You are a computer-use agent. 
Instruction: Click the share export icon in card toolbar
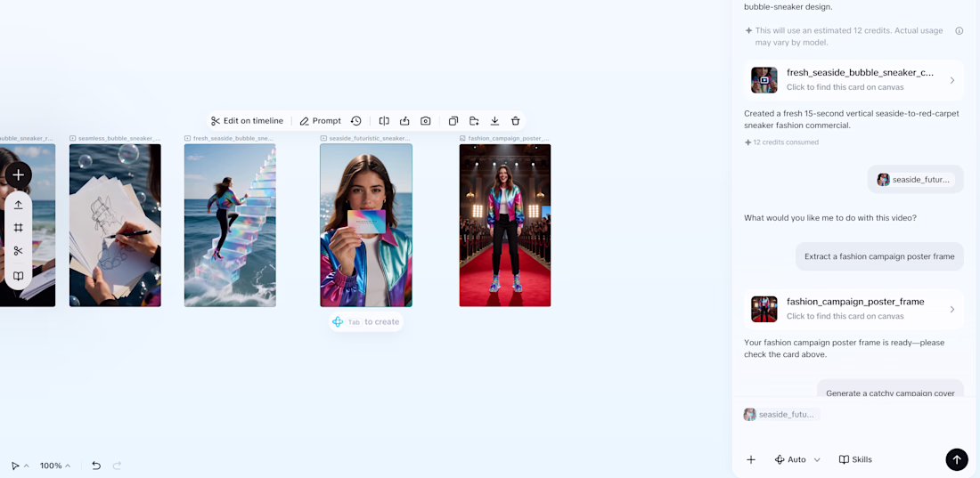coord(404,120)
